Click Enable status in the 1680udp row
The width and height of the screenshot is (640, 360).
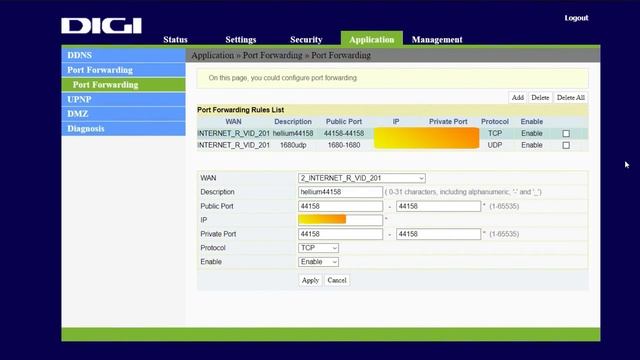point(531,145)
